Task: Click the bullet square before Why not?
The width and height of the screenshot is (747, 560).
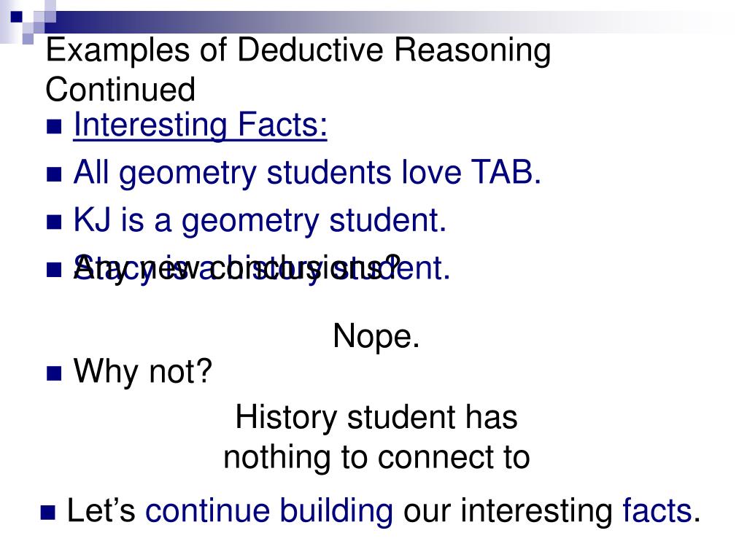Action: 54,373
